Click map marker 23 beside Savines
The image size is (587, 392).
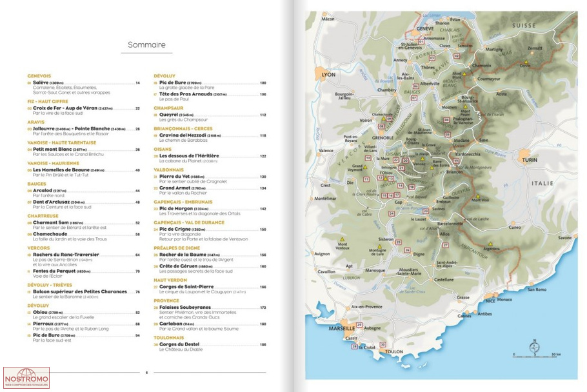(x=426, y=211)
